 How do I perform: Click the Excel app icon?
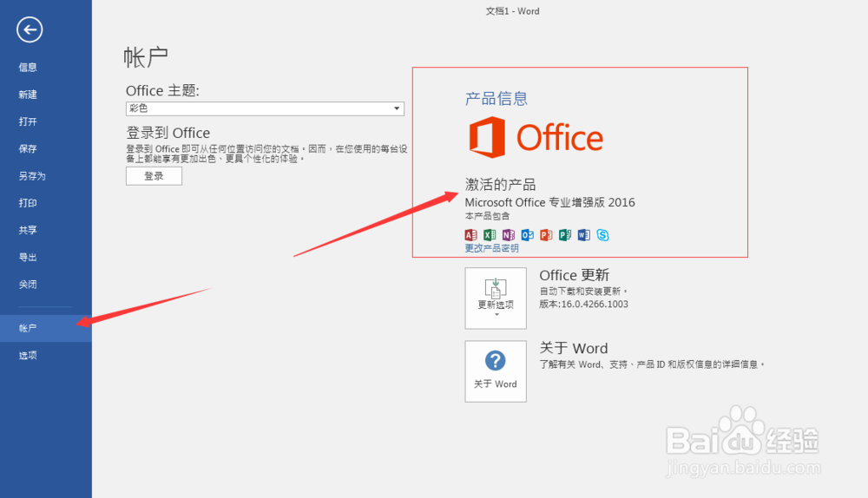pyautogui.click(x=490, y=235)
